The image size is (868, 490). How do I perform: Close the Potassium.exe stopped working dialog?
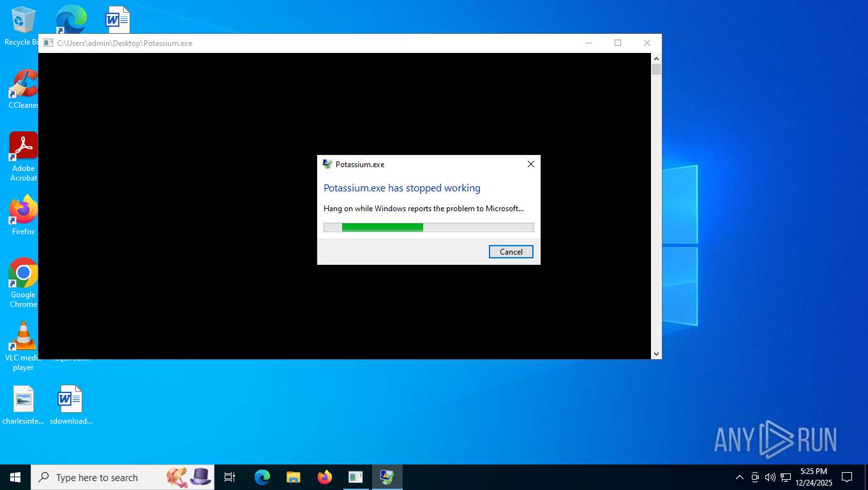pyautogui.click(x=530, y=164)
